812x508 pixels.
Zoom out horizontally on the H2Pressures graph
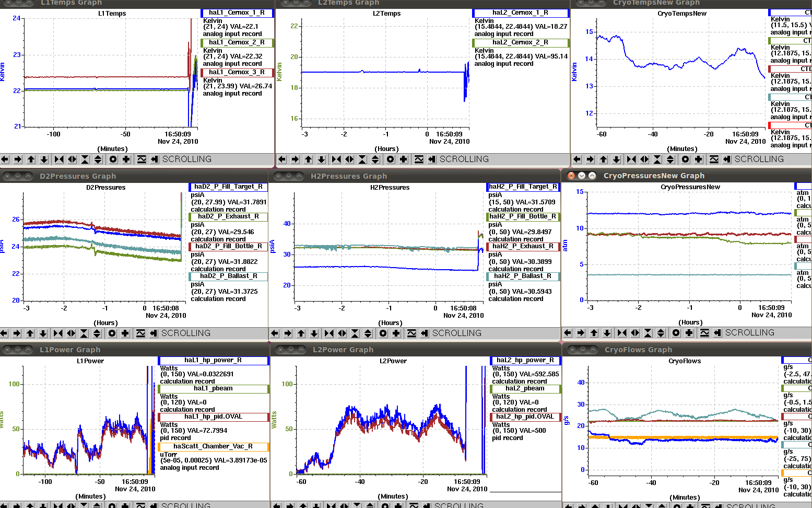coord(342,333)
